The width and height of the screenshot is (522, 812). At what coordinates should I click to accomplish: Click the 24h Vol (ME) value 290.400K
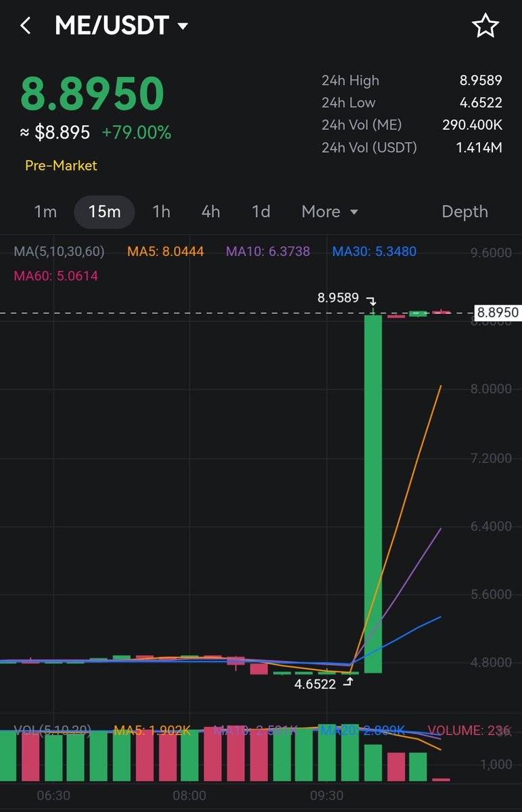[x=471, y=125]
